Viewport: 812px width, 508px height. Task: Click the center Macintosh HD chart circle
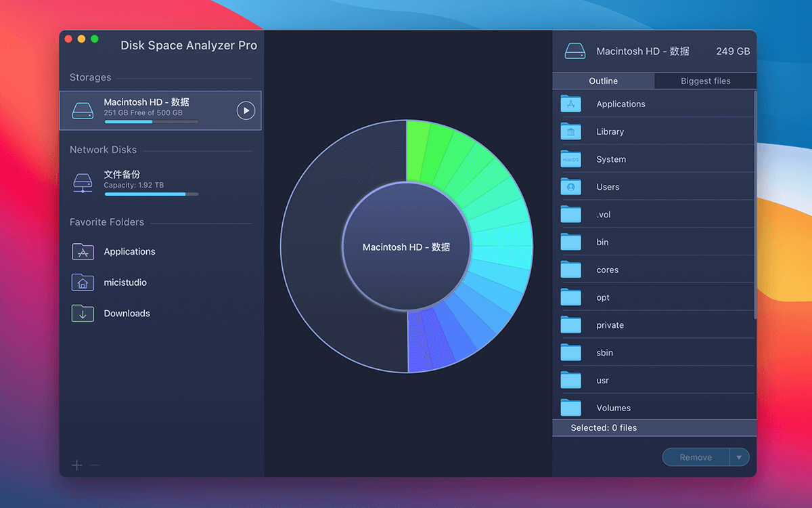[x=406, y=247]
